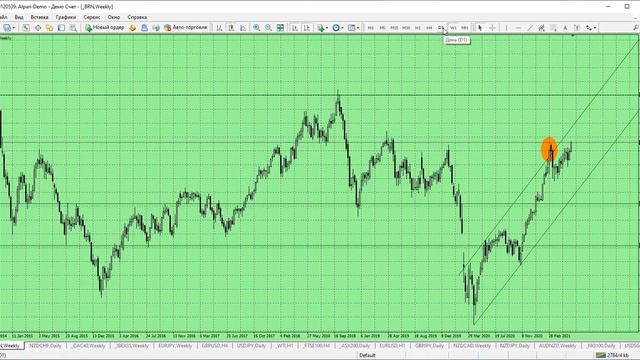Switch to M15 timeframe
Viewport: 640px width, 360px height.
click(x=394, y=28)
